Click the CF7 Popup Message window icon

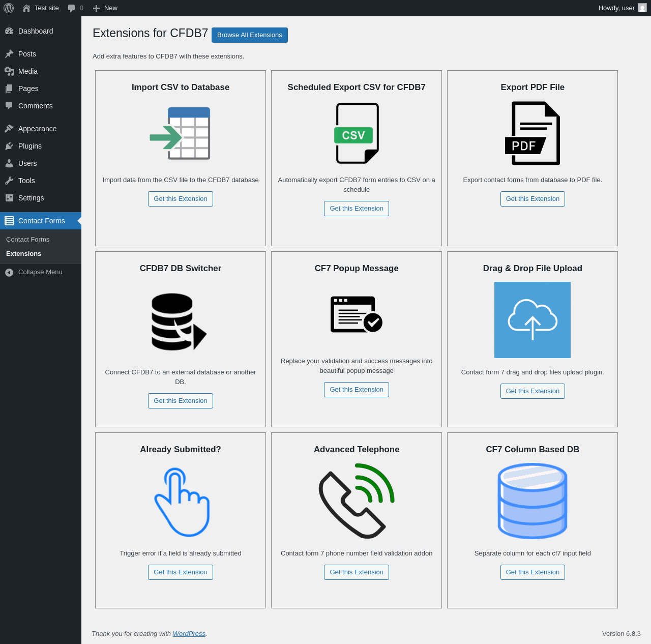[357, 314]
